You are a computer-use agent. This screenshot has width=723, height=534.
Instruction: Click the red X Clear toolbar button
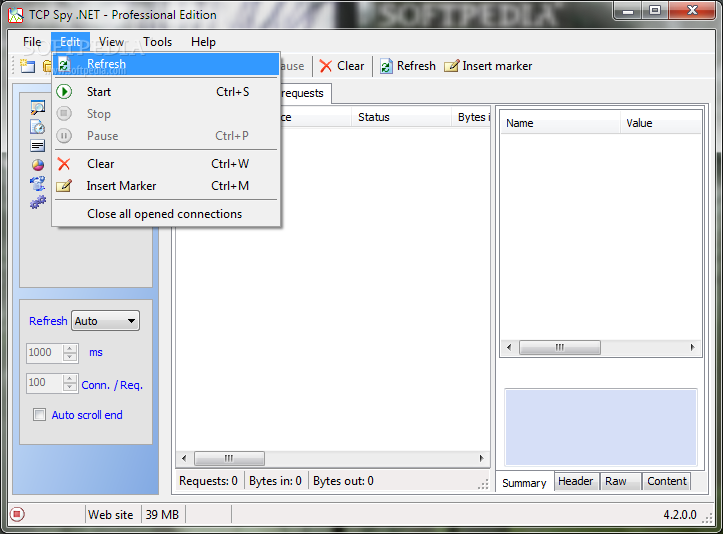(342, 66)
